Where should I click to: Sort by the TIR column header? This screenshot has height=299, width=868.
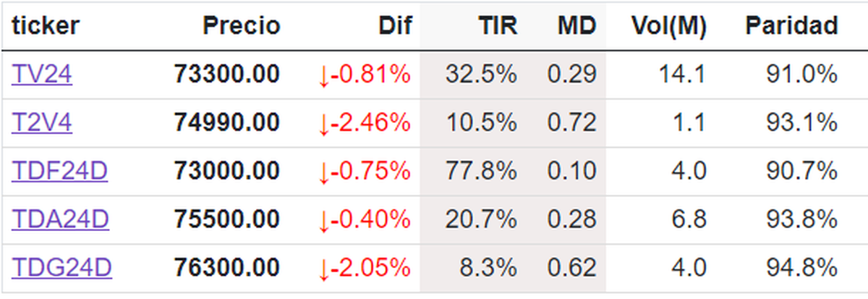(498, 26)
